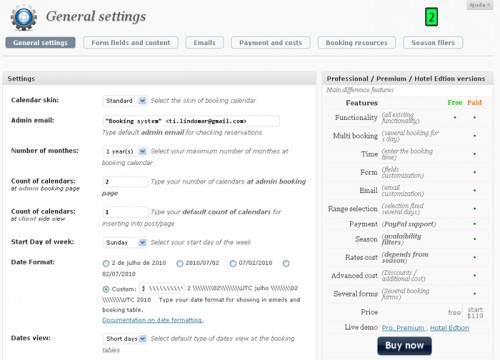
Task: Open Documentation on date formatting link
Action: click(153, 320)
